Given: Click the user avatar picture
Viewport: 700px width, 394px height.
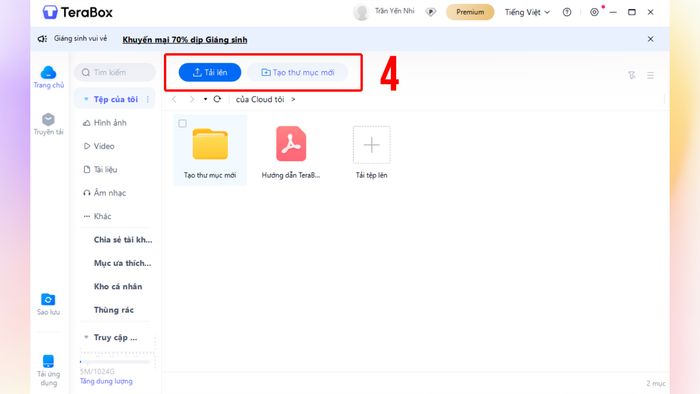Looking at the screenshot, I should coord(361,12).
